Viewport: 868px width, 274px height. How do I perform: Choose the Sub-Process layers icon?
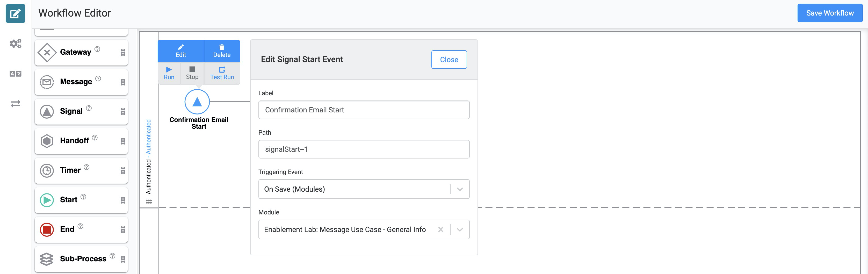click(x=47, y=259)
